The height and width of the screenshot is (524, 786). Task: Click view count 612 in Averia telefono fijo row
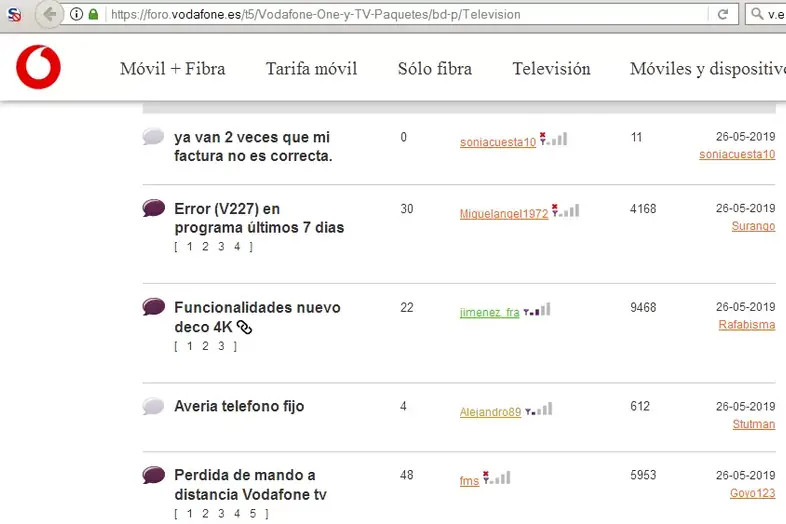coord(640,406)
